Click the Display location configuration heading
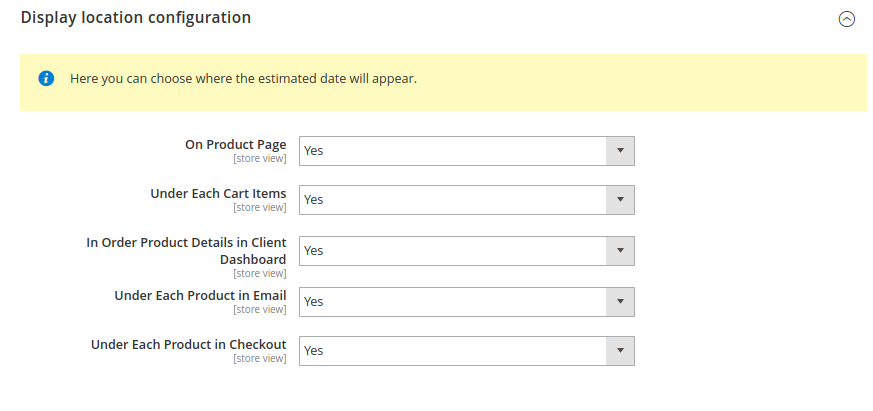The image size is (873, 411). pyautogui.click(x=136, y=18)
